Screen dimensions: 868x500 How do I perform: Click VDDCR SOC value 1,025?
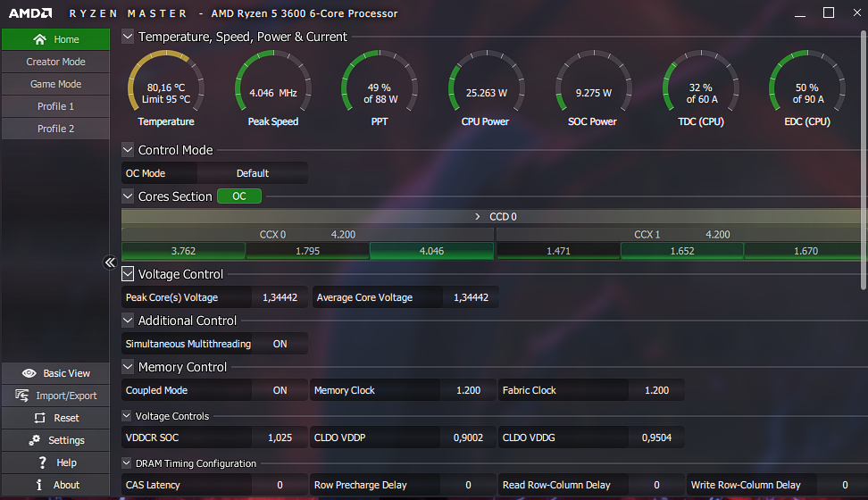point(280,437)
